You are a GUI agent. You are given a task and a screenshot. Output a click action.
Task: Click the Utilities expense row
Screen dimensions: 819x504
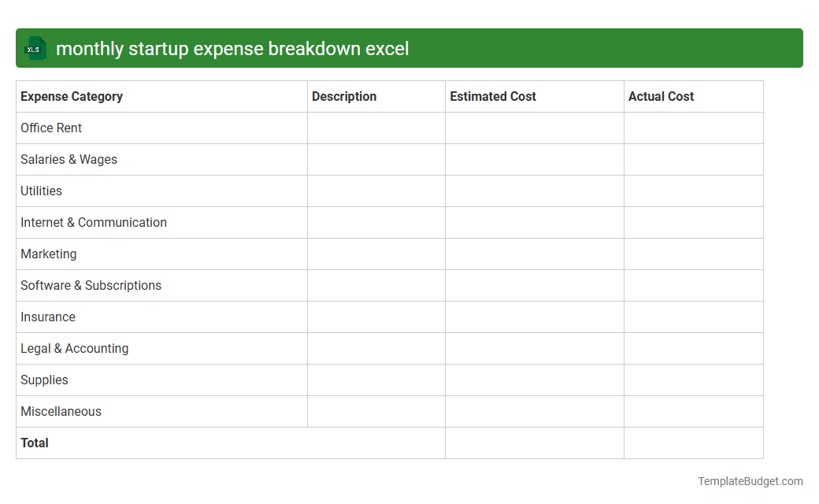tap(41, 191)
